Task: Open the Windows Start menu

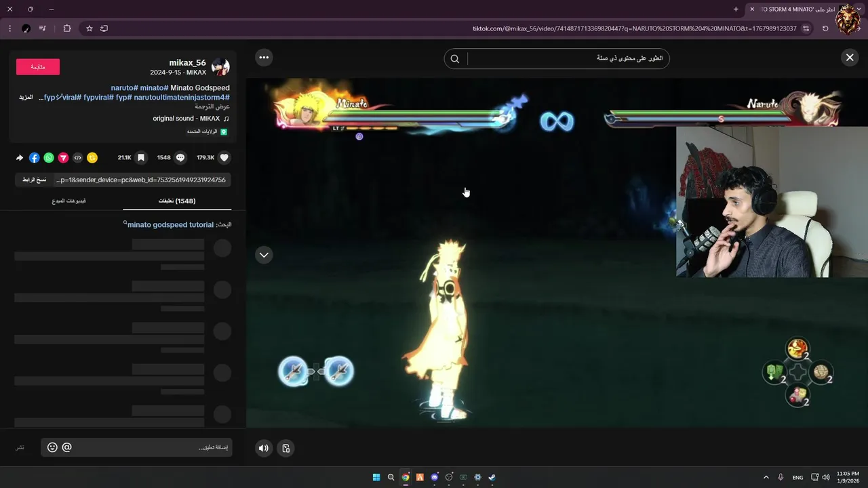Action: click(376, 477)
